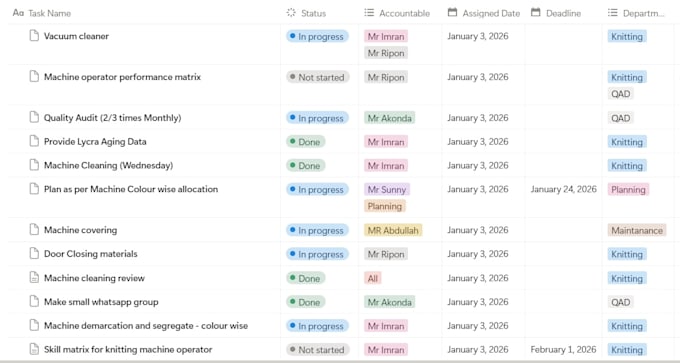Click the Status column spinner icon

pos(291,13)
